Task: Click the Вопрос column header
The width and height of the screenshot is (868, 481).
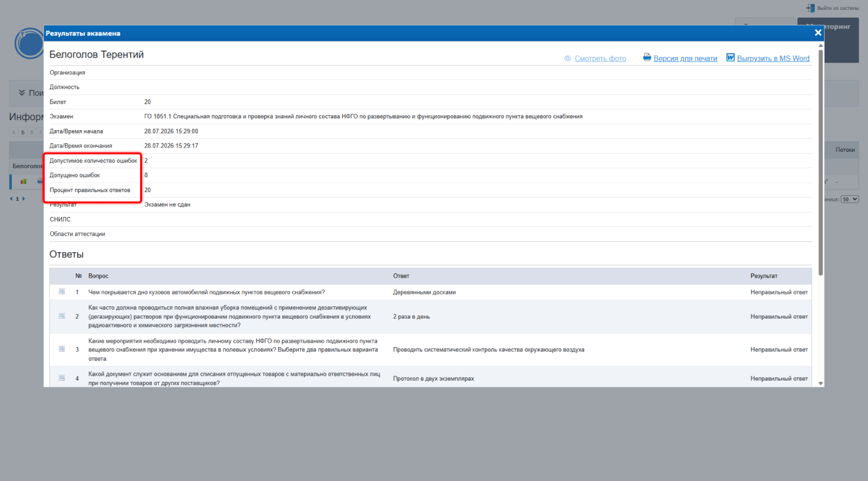Action: 99,276
